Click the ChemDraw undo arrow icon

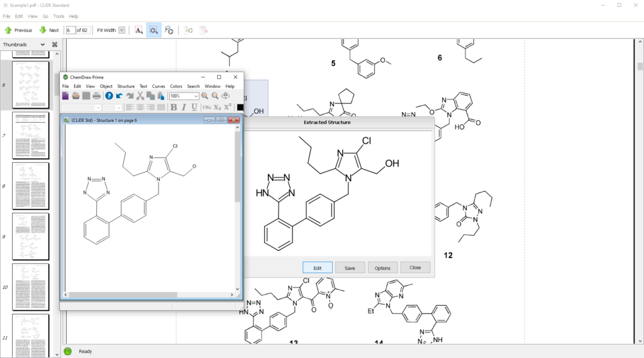[119, 96]
